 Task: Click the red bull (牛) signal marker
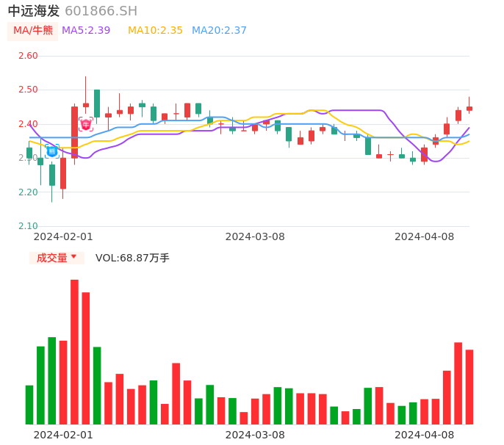[x=86, y=124]
